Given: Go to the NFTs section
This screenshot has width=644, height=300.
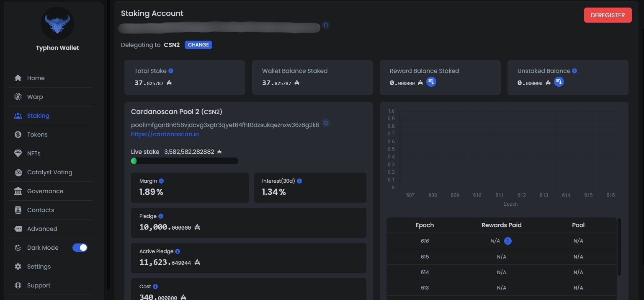Looking at the screenshot, I should point(33,153).
